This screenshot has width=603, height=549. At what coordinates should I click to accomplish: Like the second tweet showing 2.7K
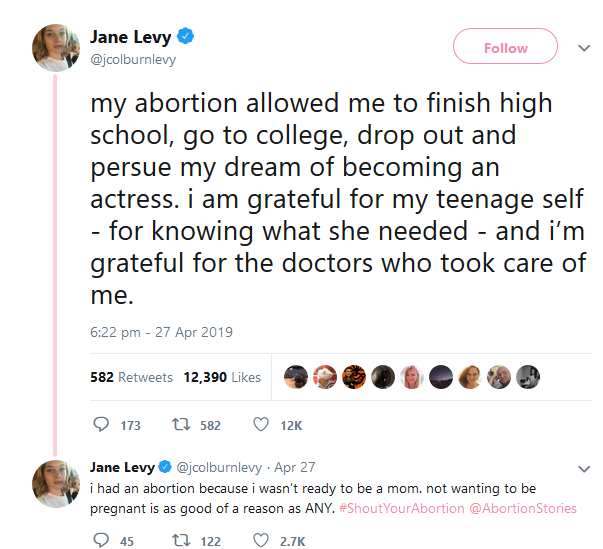(x=261, y=541)
